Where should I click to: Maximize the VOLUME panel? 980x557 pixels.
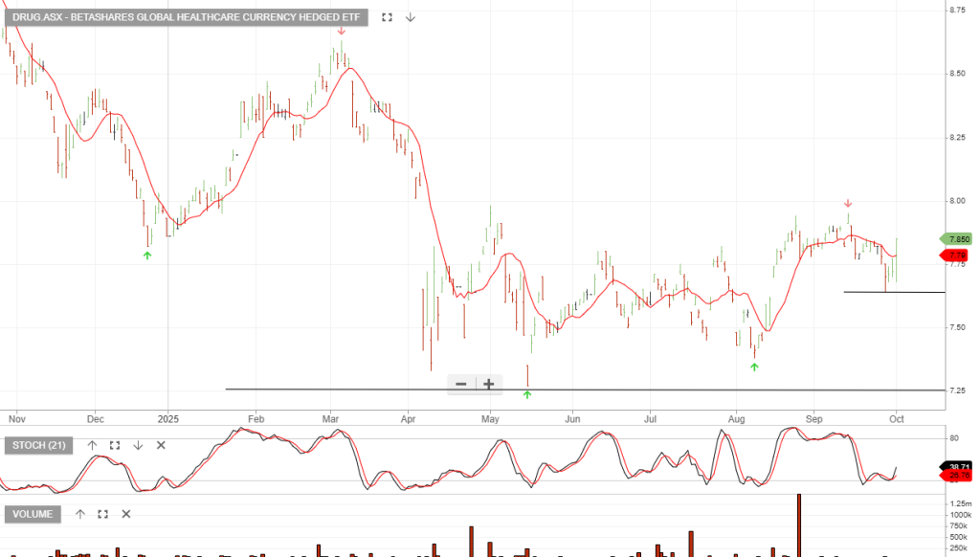click(x=103, y=514)
